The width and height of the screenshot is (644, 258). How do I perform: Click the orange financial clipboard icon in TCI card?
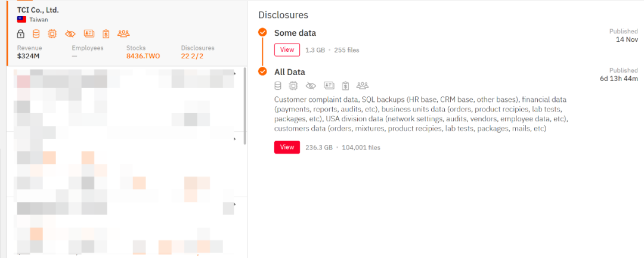click(106, 34)
